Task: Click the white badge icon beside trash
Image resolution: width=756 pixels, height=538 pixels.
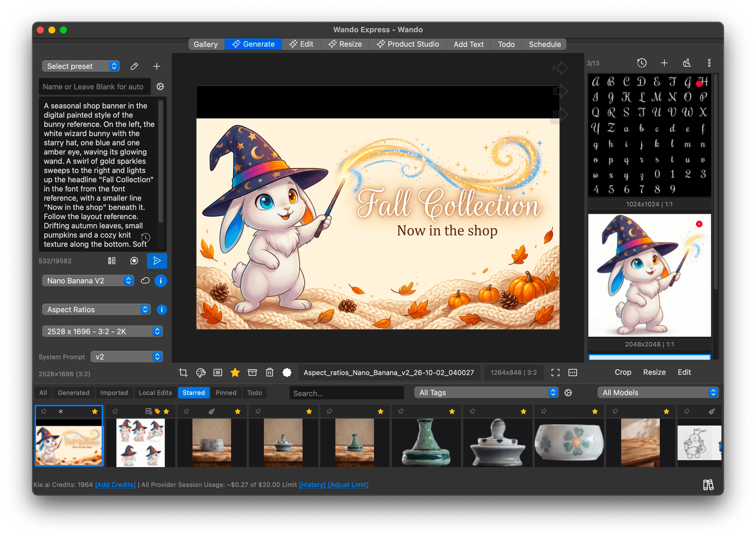Action: click(287, 373)
